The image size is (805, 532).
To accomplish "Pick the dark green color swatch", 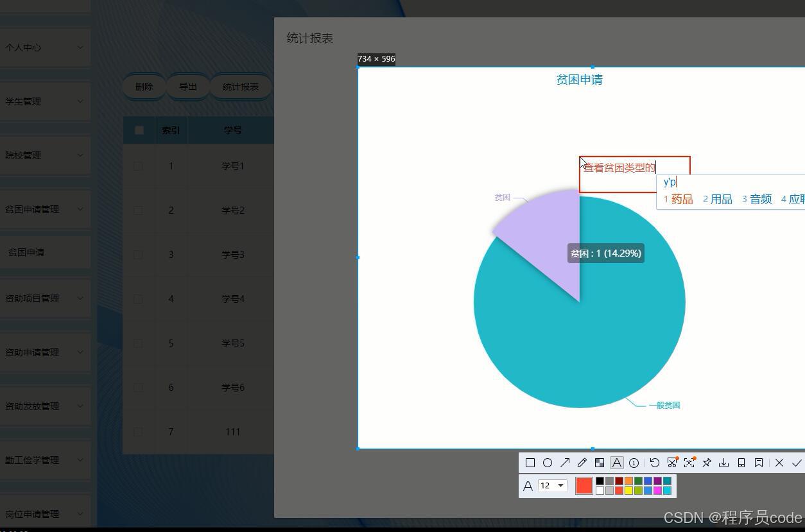I will tap(638, 481).
